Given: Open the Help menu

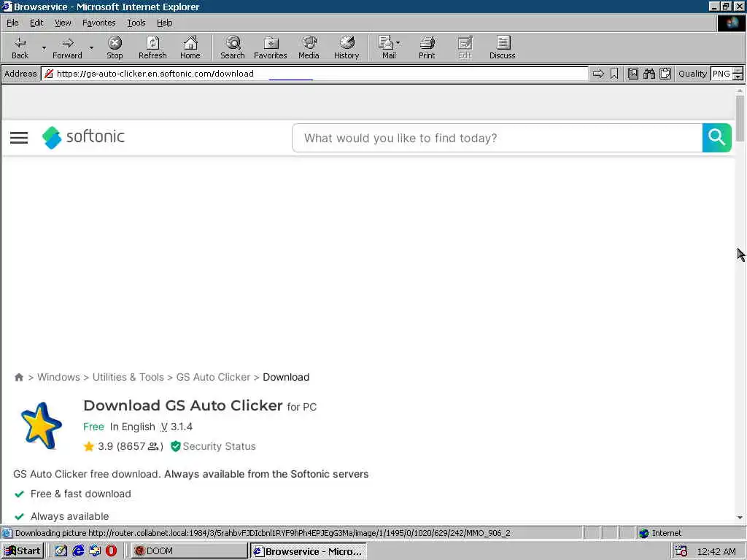Looking at the screenshot, I should tap(164, 23).
